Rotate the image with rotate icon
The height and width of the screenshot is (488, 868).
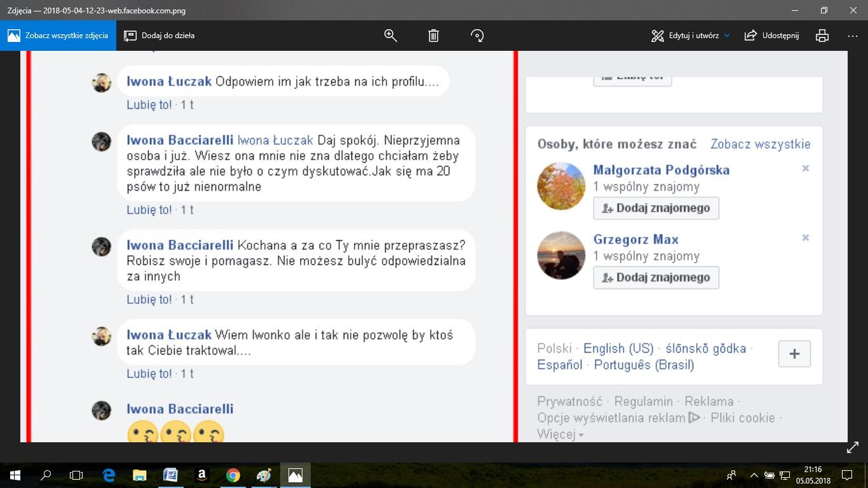coord(477,36)
